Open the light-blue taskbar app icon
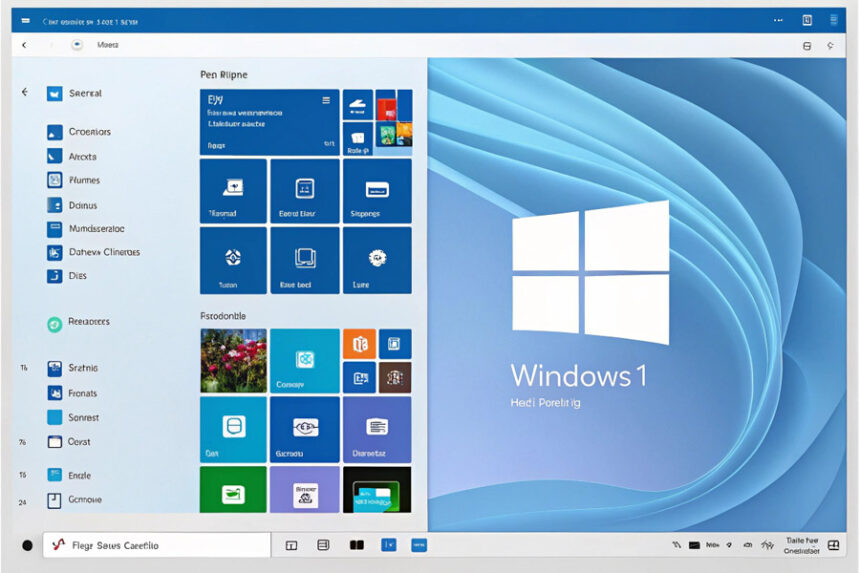Viewport: 860px width, 573px height. tap(418, 544)
